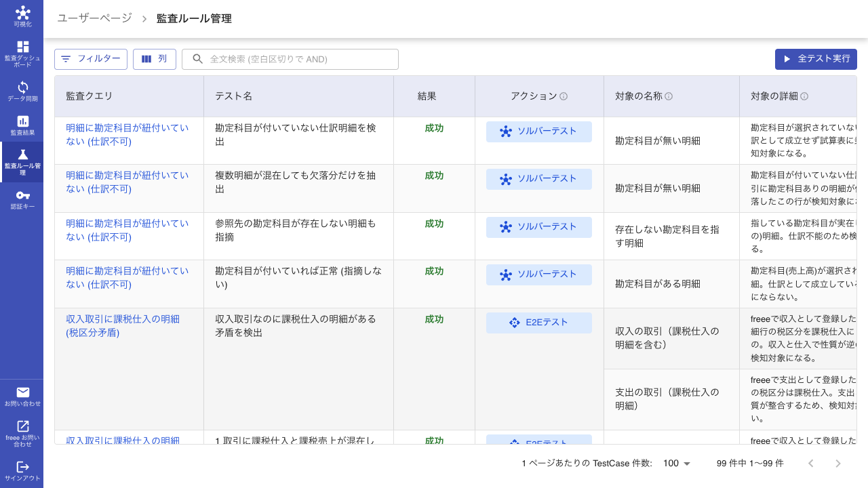Open 収入取引に課税仕入の明細 (税区分矛盾) link
The height and width of the screenshot is (488, 868).
point(123,325)
